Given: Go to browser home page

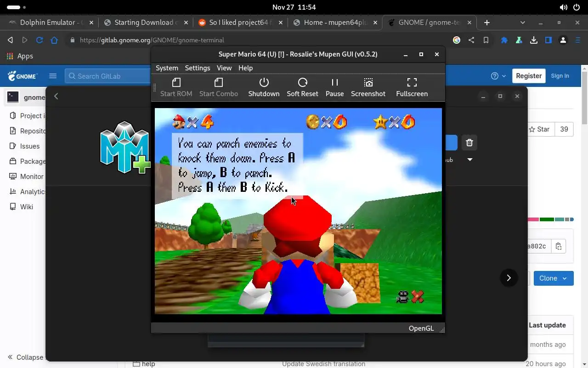Looking at the screenshot, I should point(54,40).
